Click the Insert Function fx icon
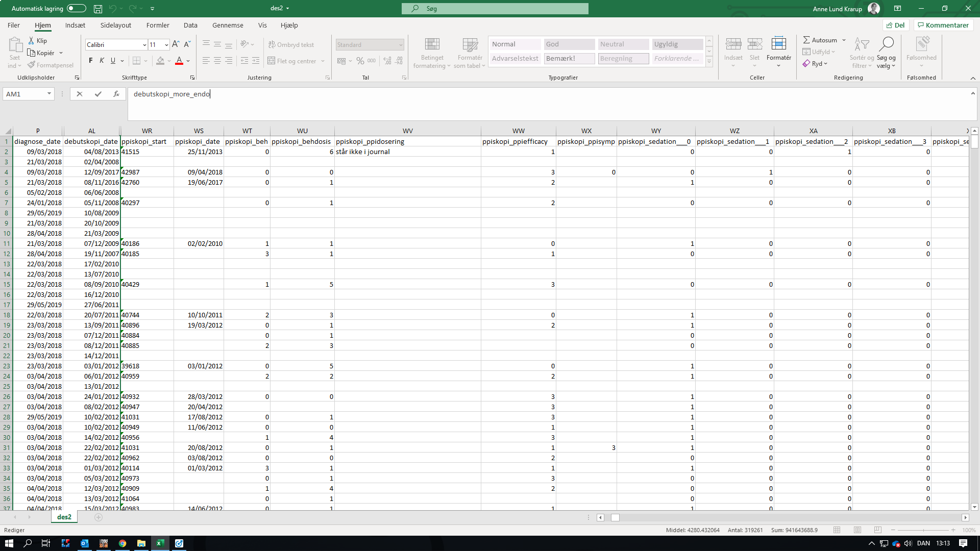 click(x=116, y=94)
